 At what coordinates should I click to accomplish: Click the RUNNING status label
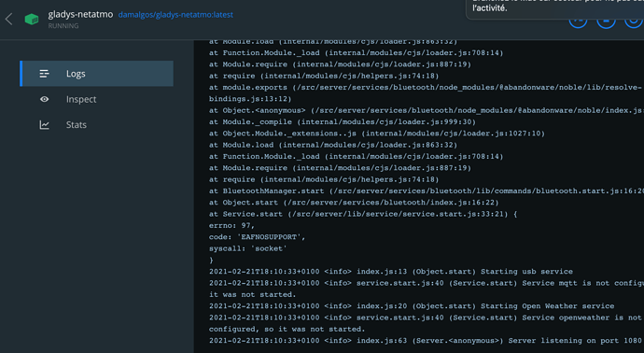(63, 26)
